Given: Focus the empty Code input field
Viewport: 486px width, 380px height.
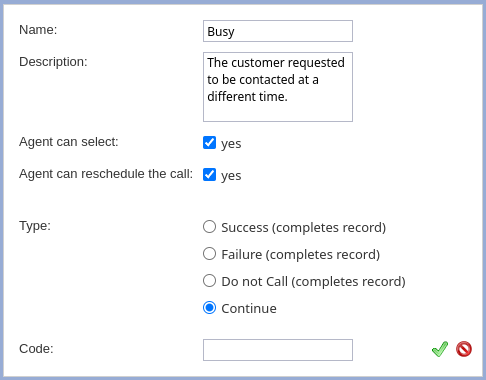Looking at the screenshot, I should (278, 350).
